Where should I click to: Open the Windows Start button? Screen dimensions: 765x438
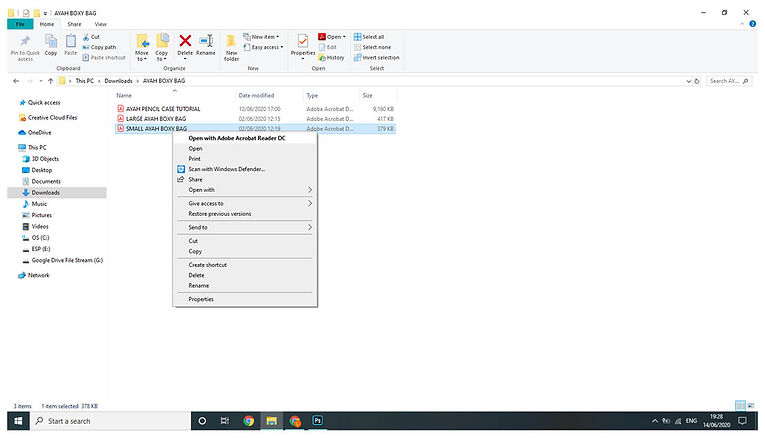pyautogui.click(x=19, y=421)
